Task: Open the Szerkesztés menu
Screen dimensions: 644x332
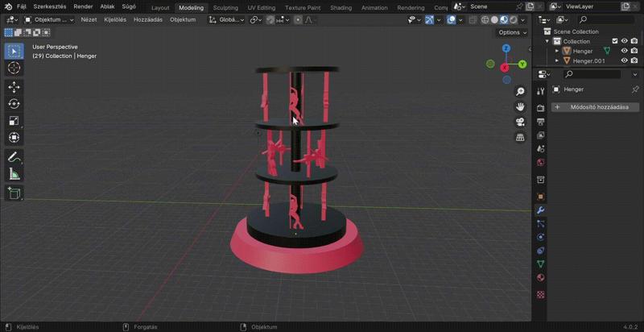Action: (50, 6)
